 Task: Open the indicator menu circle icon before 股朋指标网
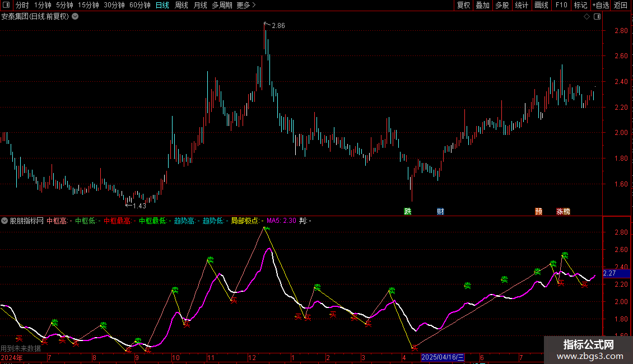point(4,221)
